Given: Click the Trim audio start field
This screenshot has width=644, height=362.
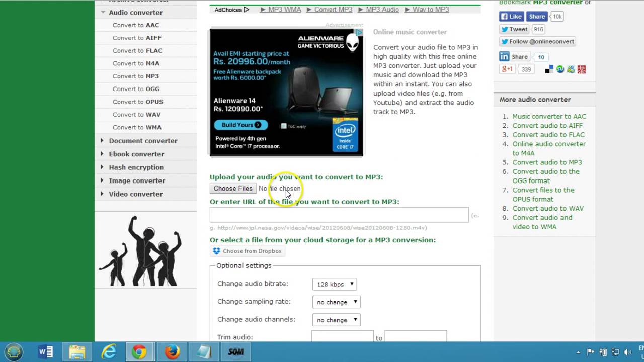Looking at the screenshot, I should click(x=343, y=337).
